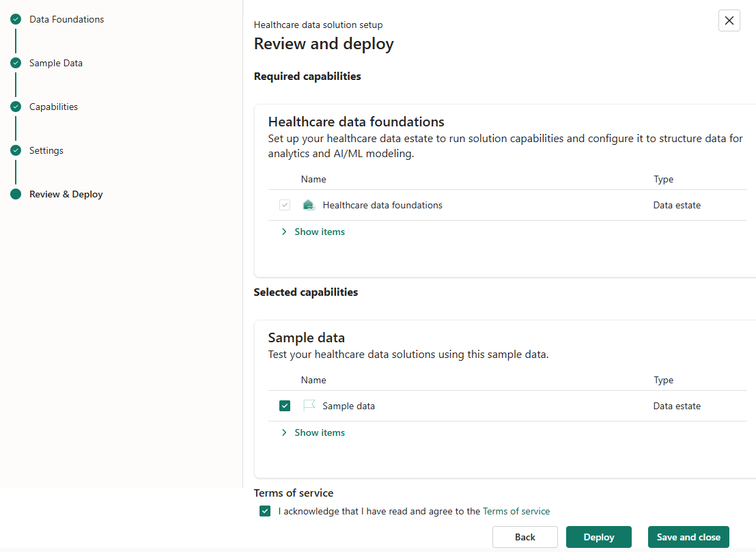This screenshot has width=756, height=552.
Task: Click the chevron icon before Show items
Action: point(284,232)
